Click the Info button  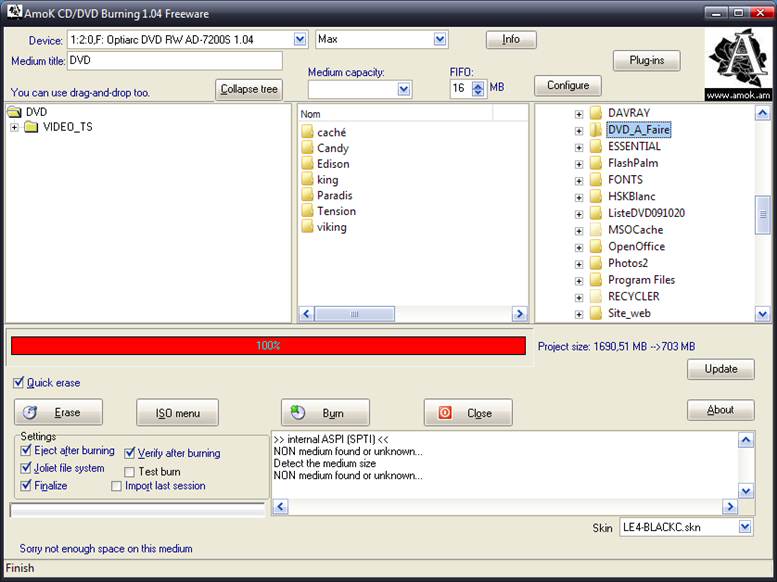511,39
